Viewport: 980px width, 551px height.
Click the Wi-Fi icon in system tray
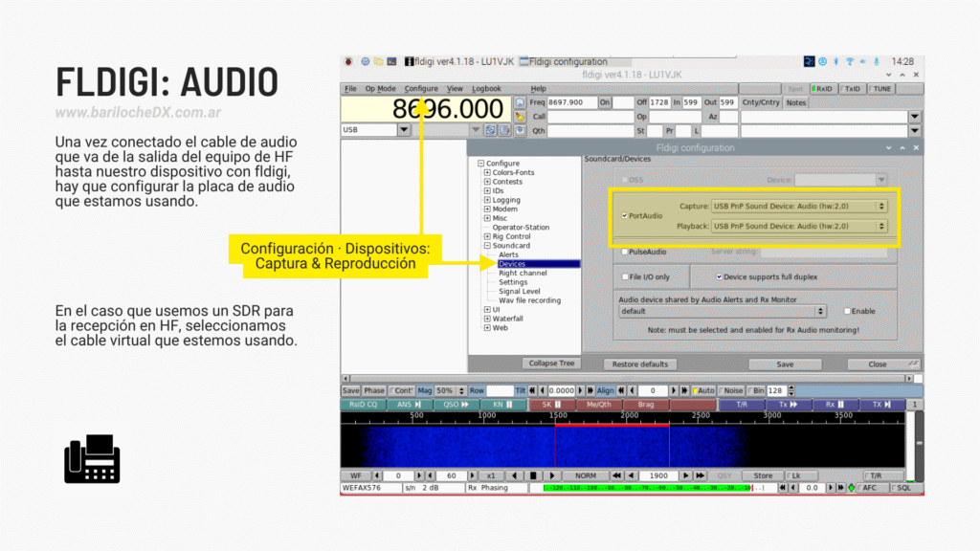849,61
